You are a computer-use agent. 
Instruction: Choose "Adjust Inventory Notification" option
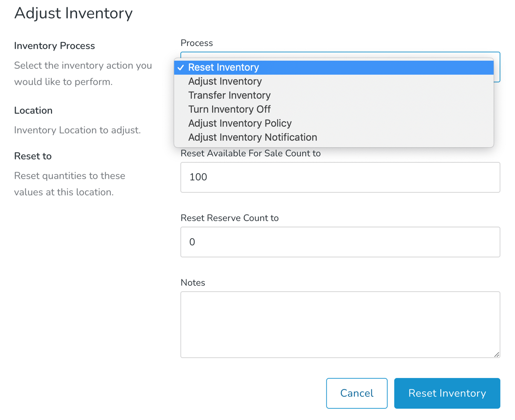click(252, 137)
